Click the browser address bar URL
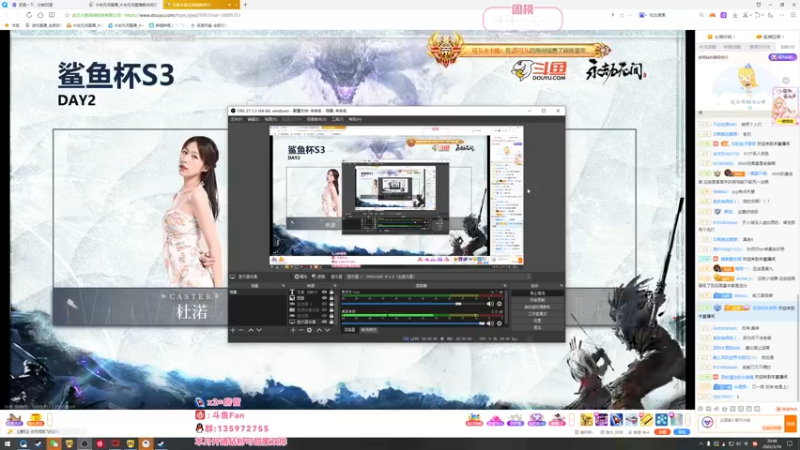This screenshot has height=450, width=800. (182, 15)
